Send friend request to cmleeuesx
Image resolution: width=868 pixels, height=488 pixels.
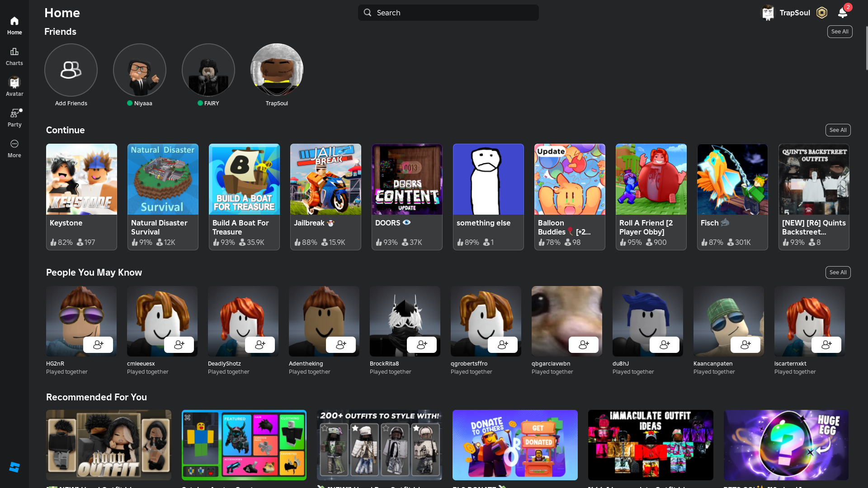pyautogui.click(x=179, y=345)
